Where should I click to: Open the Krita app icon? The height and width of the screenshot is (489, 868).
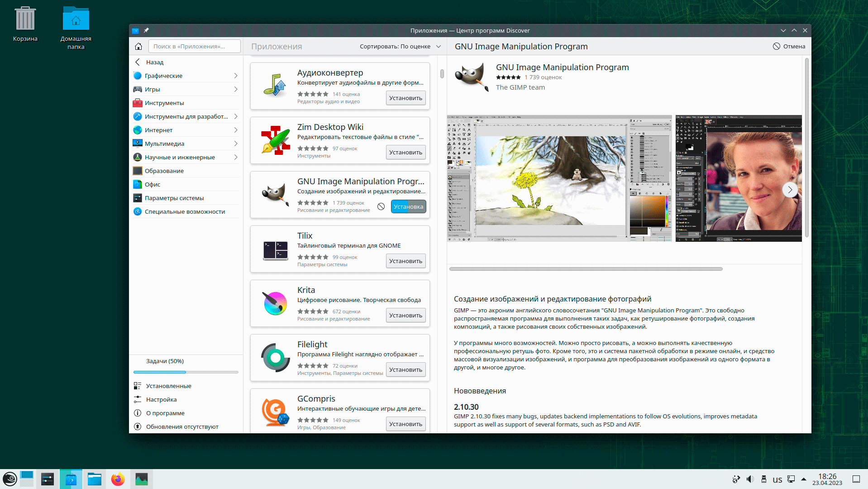coord(275,303)
